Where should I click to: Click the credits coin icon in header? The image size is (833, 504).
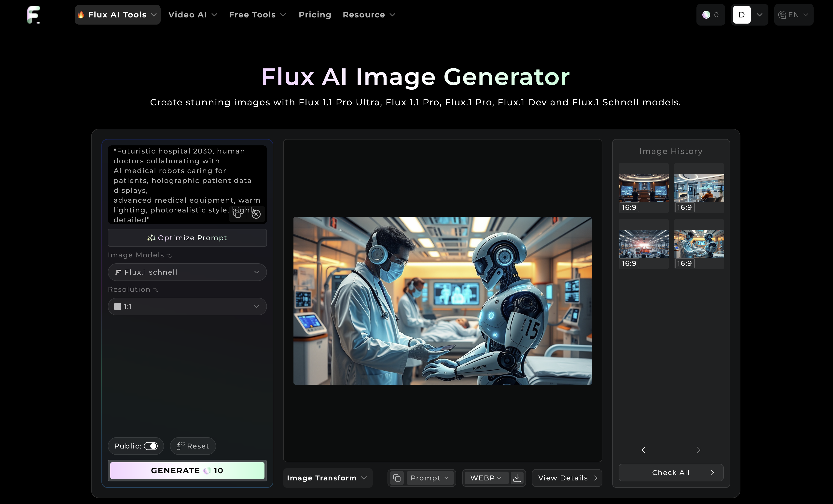click(x=706, y=15)
